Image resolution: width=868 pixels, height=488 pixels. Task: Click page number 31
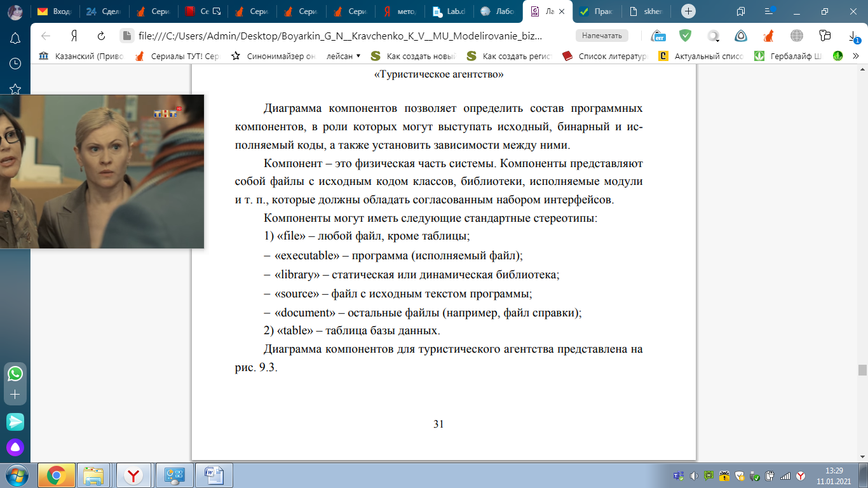438,424
